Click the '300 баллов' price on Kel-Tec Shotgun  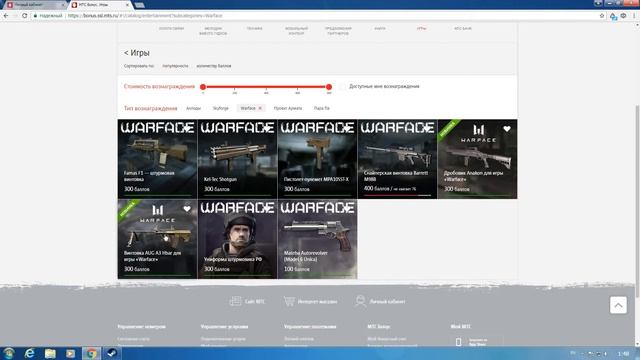tap(217, 189)
